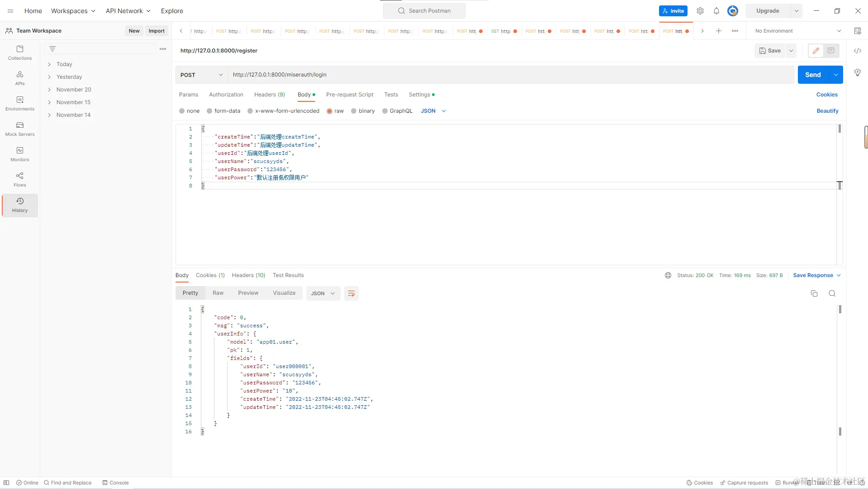Open the No Environment selector

[x=798, y=31]
